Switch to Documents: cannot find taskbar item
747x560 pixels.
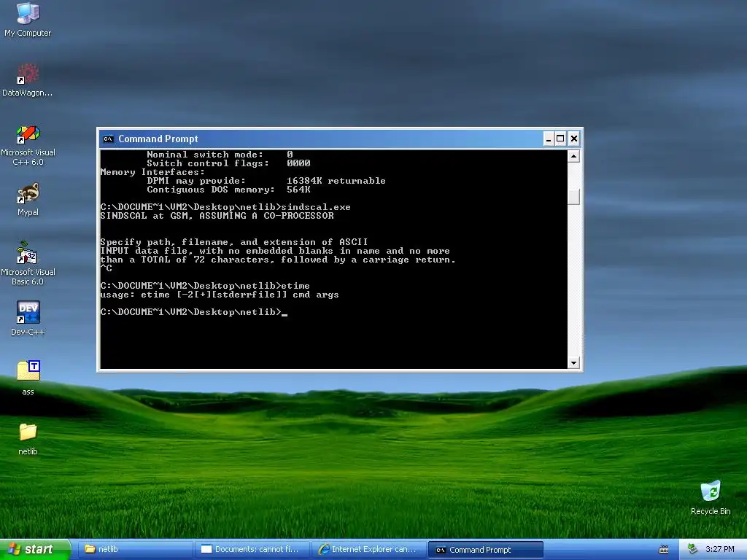252,549
